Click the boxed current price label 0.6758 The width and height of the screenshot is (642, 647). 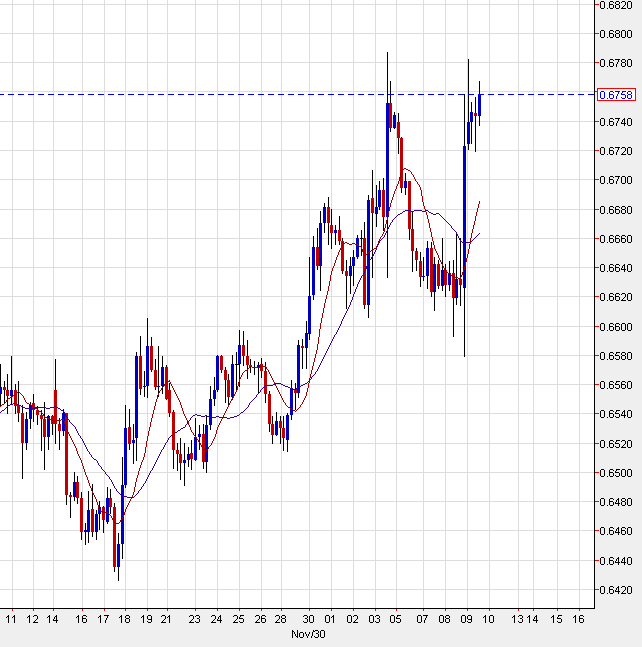(616, 95)
